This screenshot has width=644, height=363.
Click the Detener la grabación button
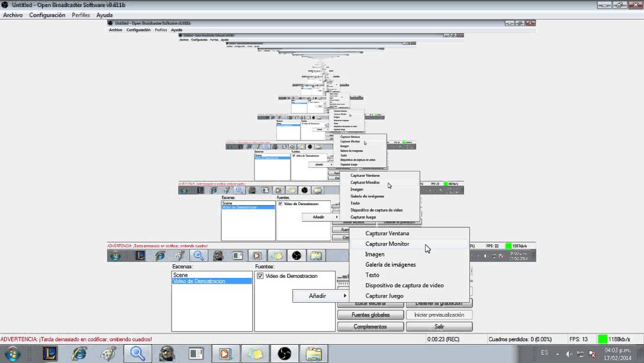point(439,303)
